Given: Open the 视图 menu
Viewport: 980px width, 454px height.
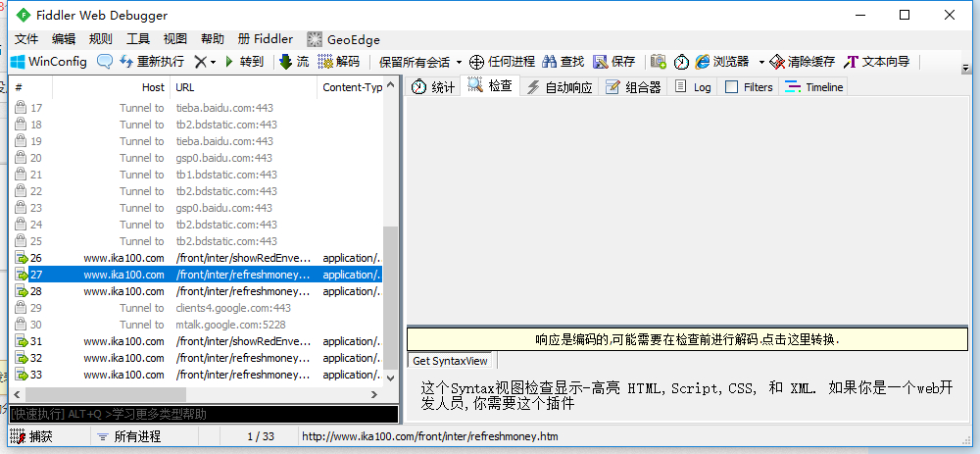Looking at the screenshot, I should 175,39.
